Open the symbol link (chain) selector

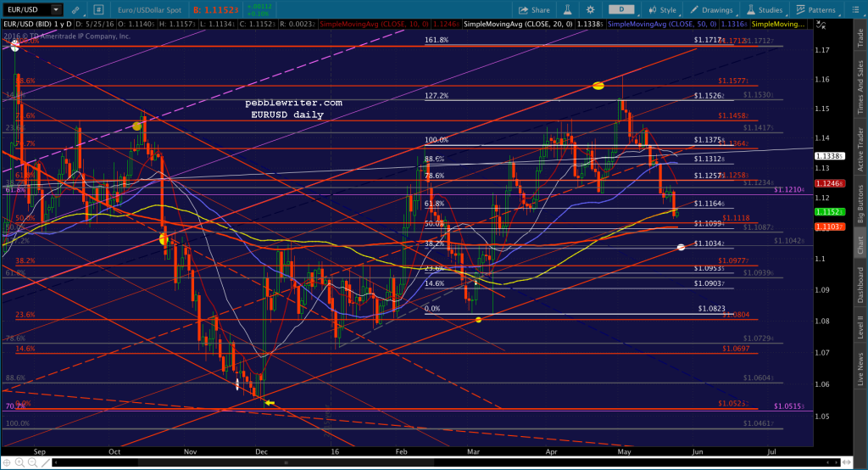tap(75, 10)
